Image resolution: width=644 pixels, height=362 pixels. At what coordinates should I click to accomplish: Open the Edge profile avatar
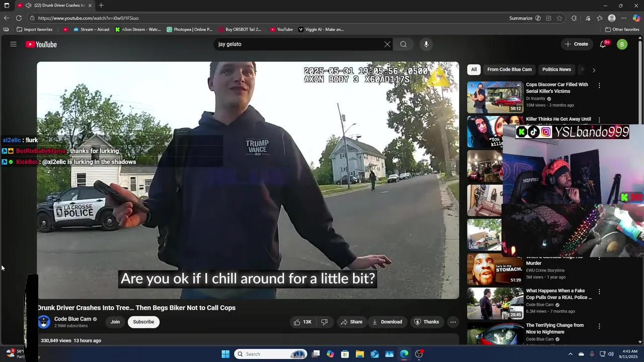[x=612, y=18]
